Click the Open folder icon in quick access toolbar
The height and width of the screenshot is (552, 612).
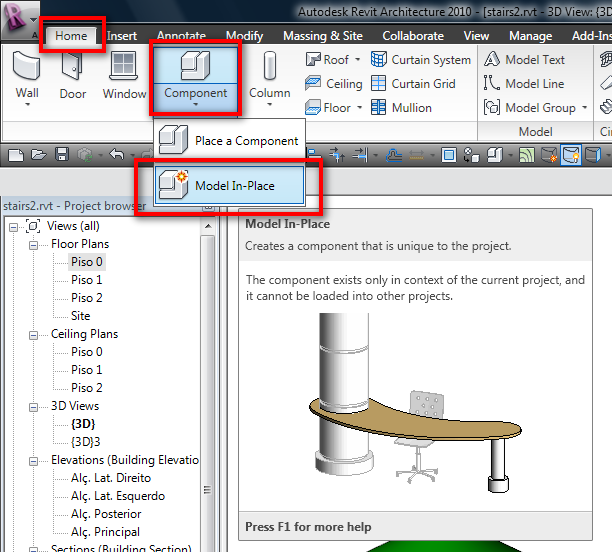pos(39,155)
